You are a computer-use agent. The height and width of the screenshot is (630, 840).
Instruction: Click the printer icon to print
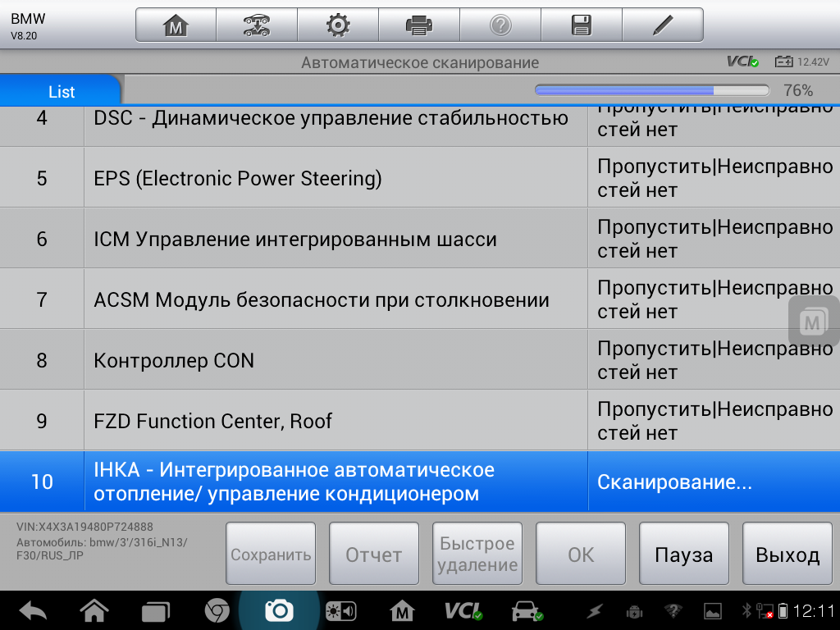point(418,25)
